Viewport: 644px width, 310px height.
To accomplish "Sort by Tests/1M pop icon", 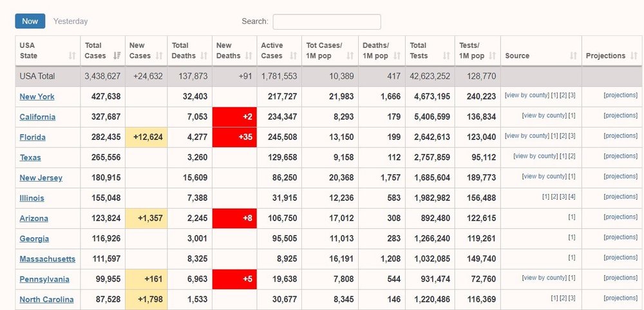I will [x=493, y=56].
